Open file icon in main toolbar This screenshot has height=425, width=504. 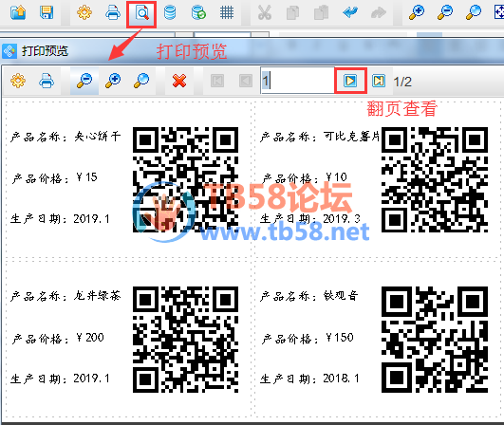click(18, 12)
